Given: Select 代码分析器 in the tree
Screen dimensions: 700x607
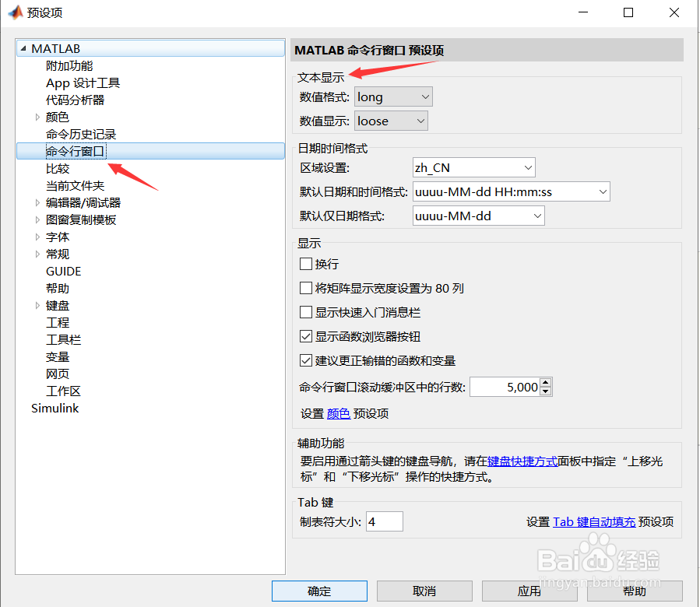Looking at the screenshot, I should pyautogui.click(x=75, y=100).
